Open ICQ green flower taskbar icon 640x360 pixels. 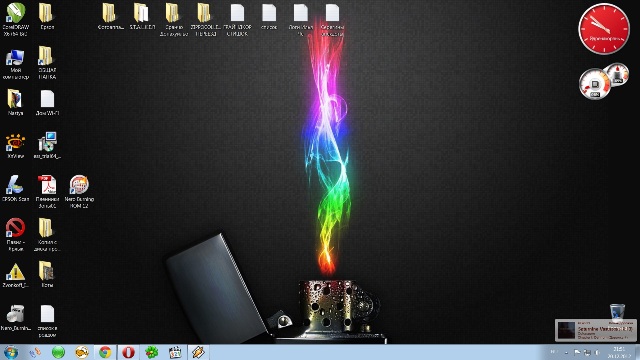[151, 352]
